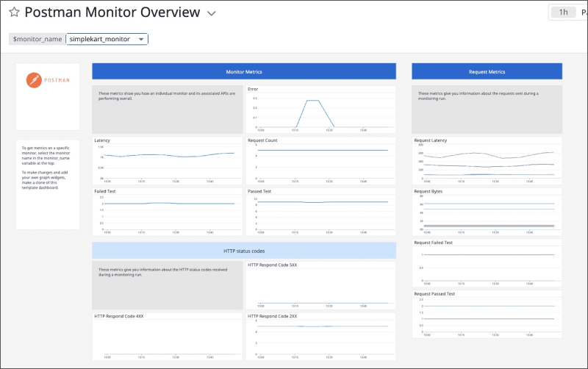Open the Error graph widget
The width and height of the screenshot is (588, 369).
[x=320, y=110]
